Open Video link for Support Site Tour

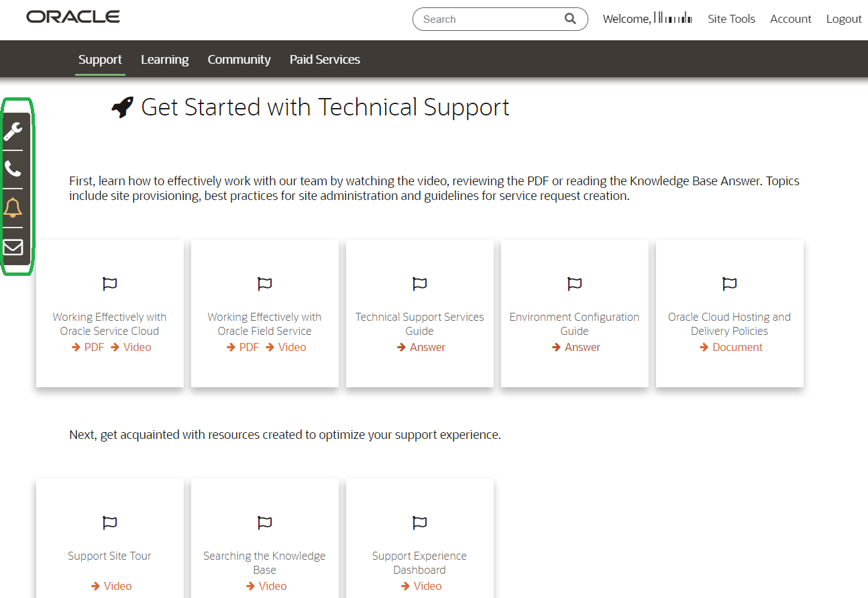[x=111, y=586]
